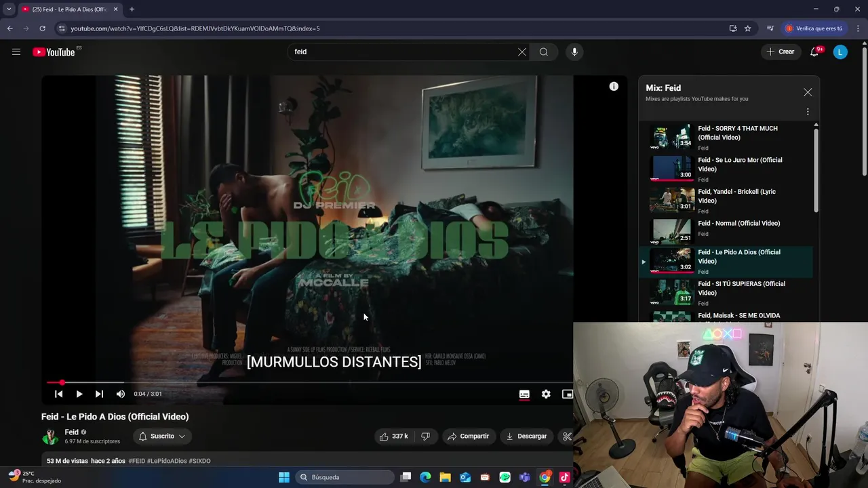The width and height of the screenshot is (868, 488).
Task: Open TikTok from the taskbar
Action: point(564,477)
